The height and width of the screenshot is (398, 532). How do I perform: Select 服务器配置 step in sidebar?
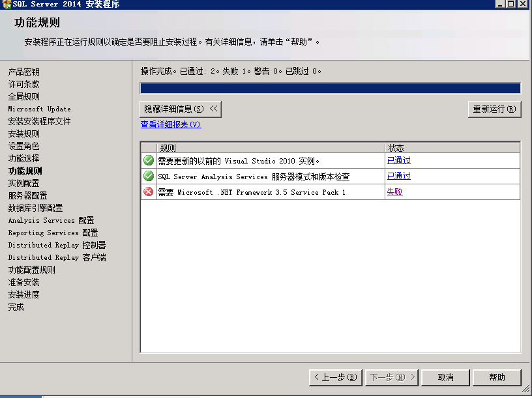(28, 195)
